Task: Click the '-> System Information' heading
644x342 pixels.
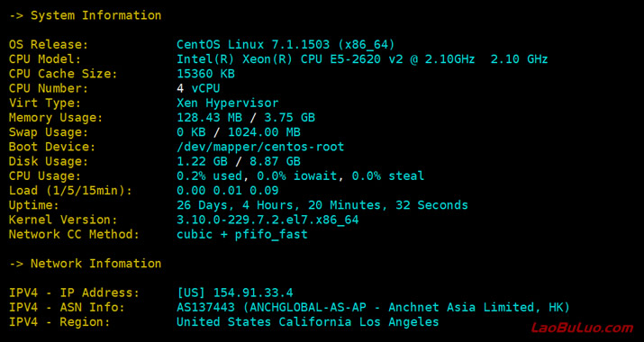Action: (x=86, y=15)
